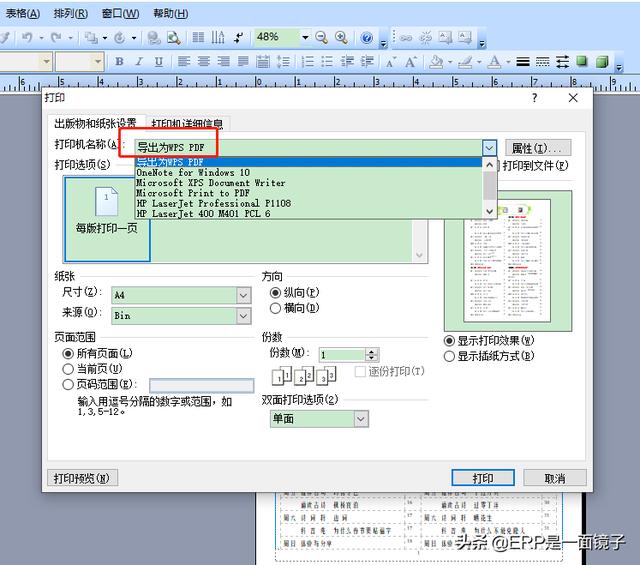The image size is (640, 565).
Task: Select 所有页面 all pages option
Action: point(97,354)
